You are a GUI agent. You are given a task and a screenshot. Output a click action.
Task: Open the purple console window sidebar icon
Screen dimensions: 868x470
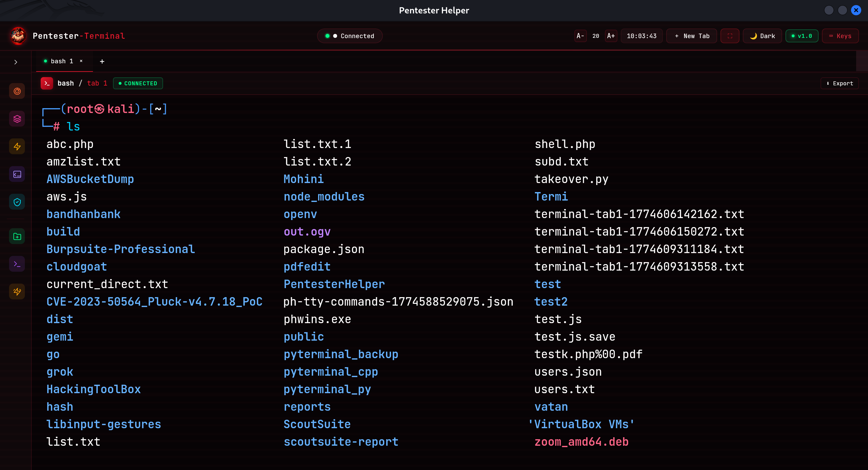[x=17, y=174]
